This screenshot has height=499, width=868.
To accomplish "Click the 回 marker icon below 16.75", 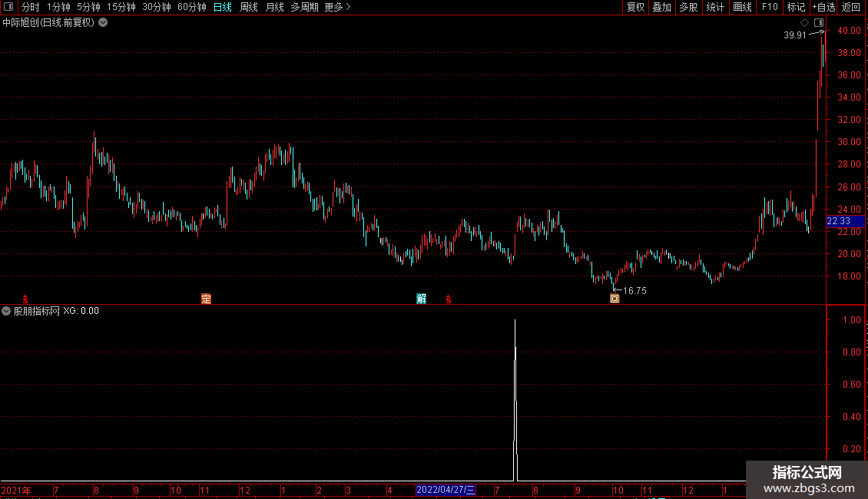I will 615,299.
